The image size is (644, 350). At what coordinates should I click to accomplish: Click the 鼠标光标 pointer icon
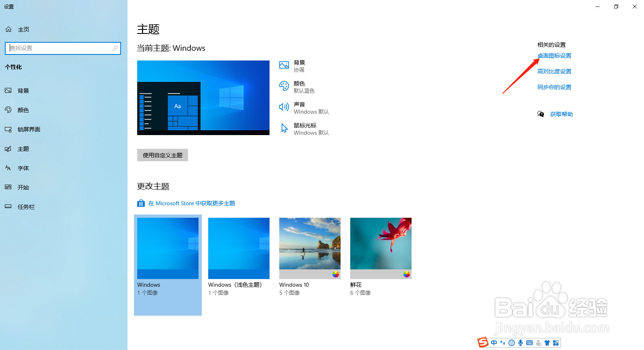pyautogui.click(x=284, y=128)
